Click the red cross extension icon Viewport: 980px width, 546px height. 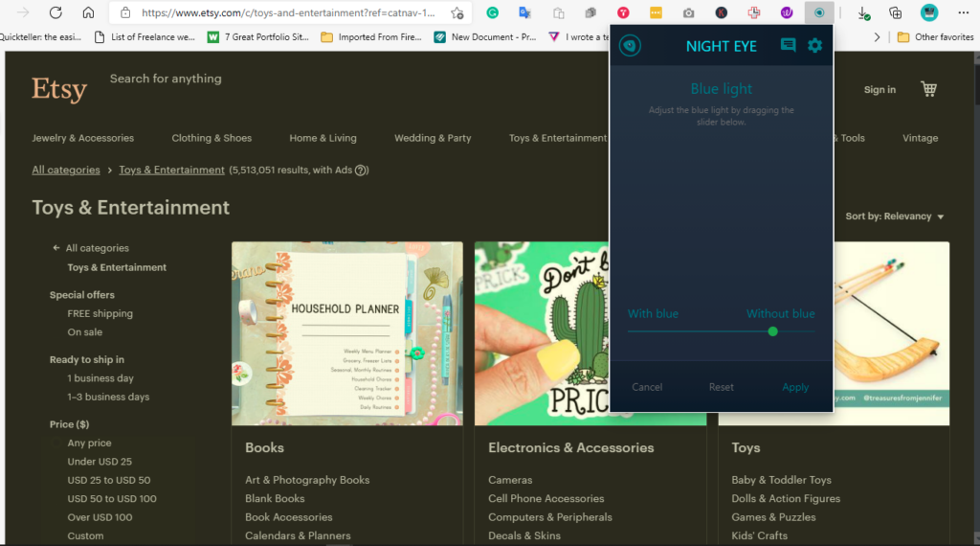754,12
